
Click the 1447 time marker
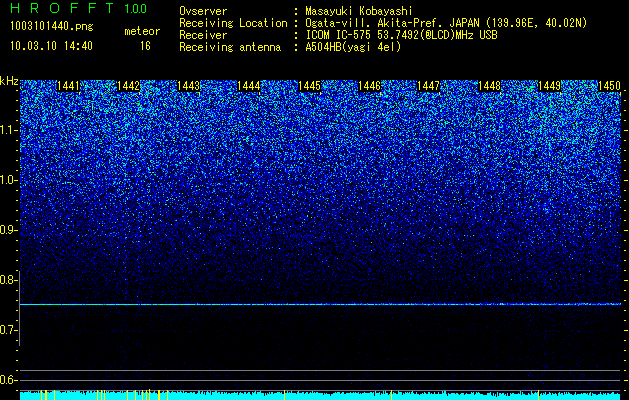point(429,86)
